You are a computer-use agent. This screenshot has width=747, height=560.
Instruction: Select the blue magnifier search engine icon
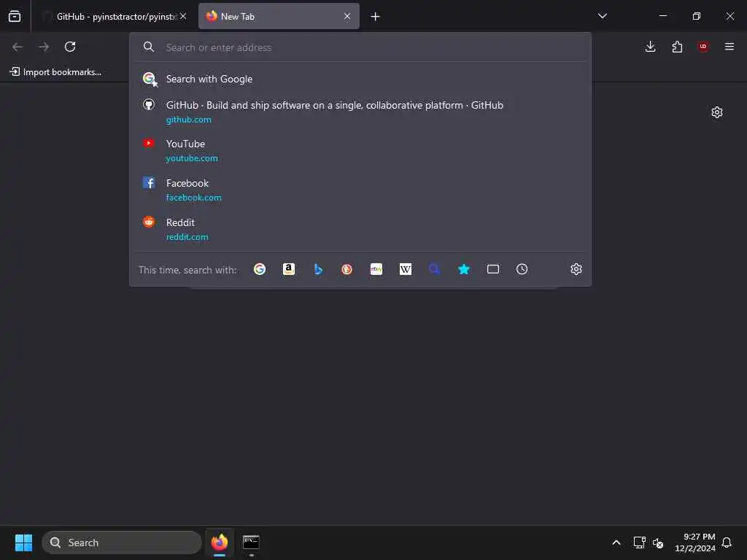(x=435, y=270)
